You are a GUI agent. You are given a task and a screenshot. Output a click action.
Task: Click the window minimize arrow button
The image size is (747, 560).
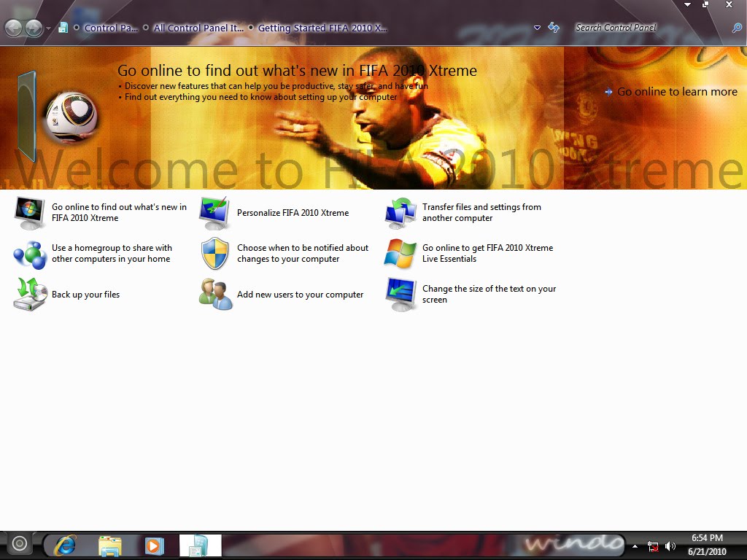pos(687,5)
